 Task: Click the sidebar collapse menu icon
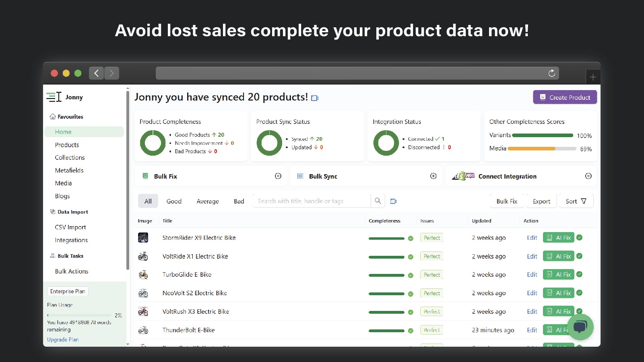[54, 97]
